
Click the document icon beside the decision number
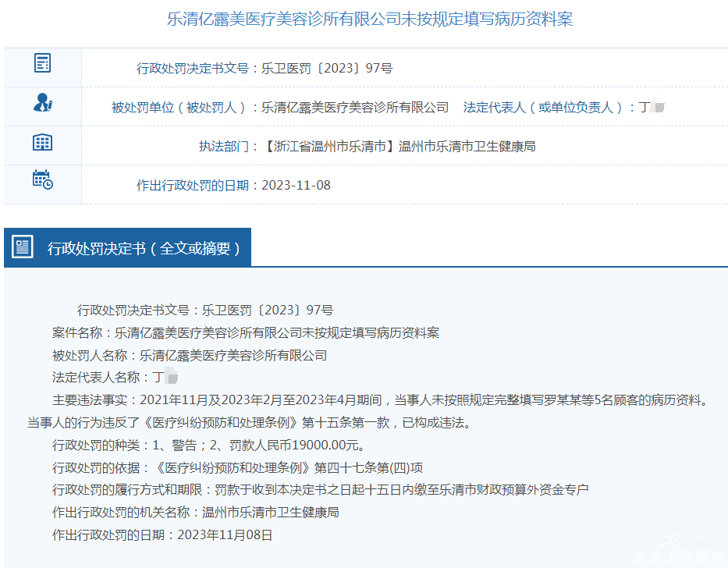(42, 63)
